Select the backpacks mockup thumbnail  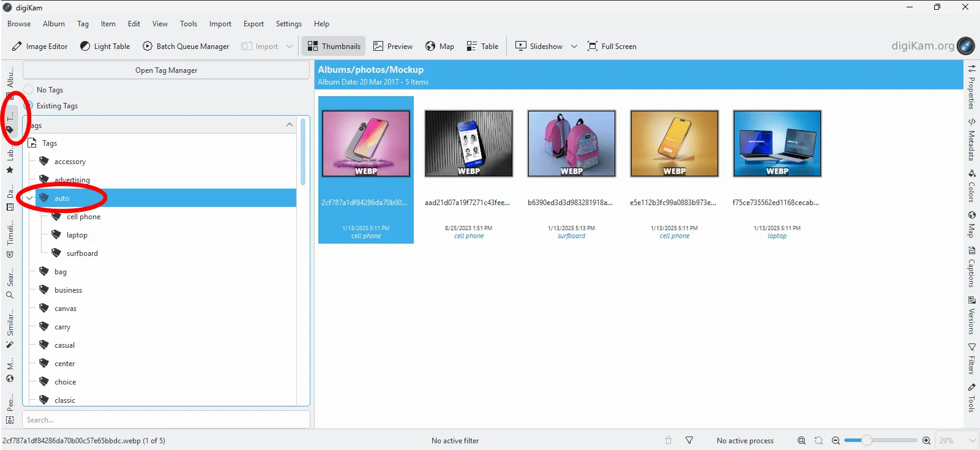pos(572,144)
